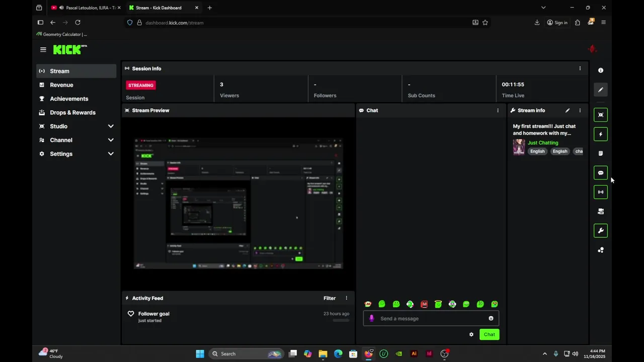Bookmark this page with star icon
The height and width of the screenshot is (362, 644).
(x=485, y=23)
